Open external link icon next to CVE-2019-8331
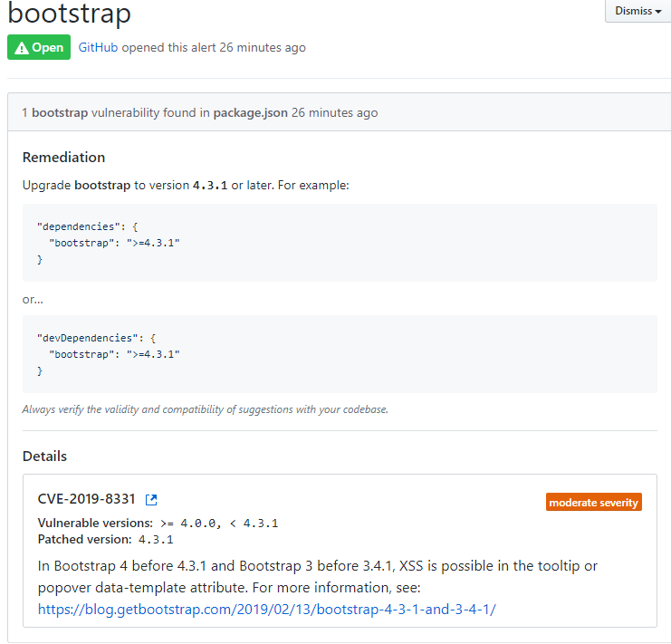 [x=151, y=499]
